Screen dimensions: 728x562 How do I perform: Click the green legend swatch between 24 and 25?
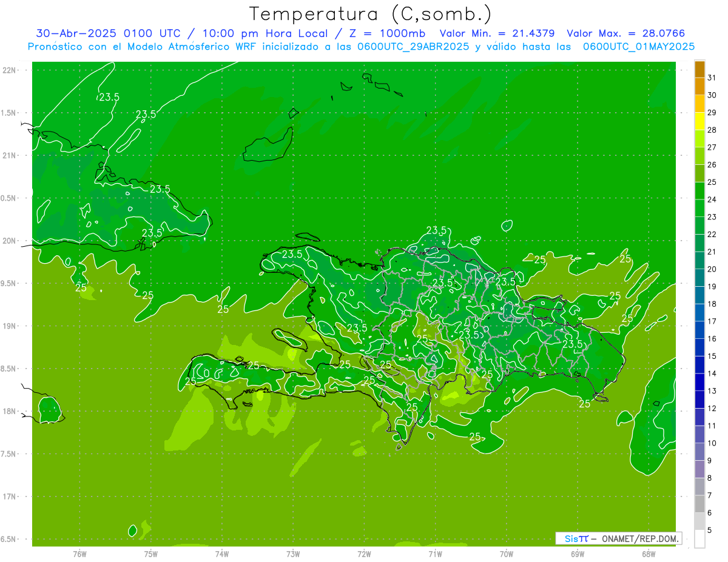pos(699,191)
